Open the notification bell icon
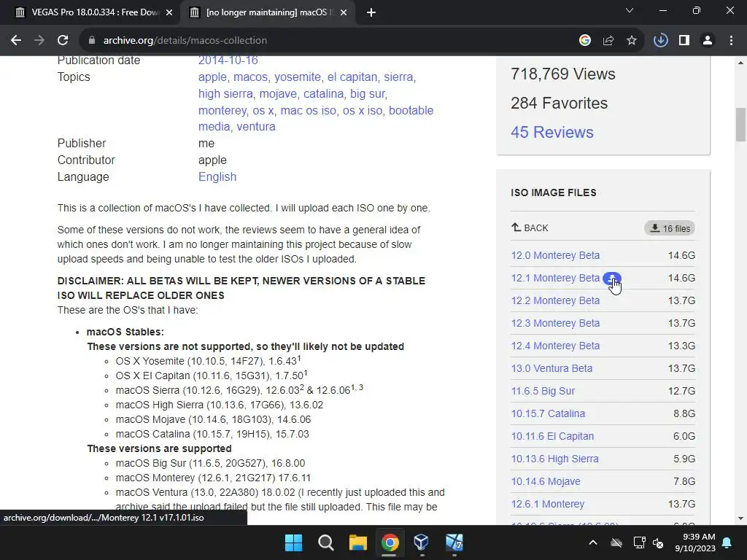 (727, 542)
